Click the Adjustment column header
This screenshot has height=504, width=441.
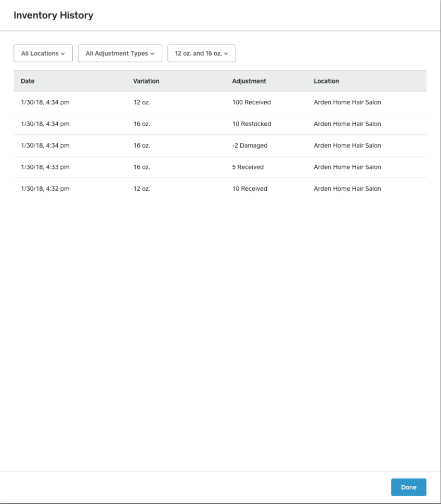249,81
